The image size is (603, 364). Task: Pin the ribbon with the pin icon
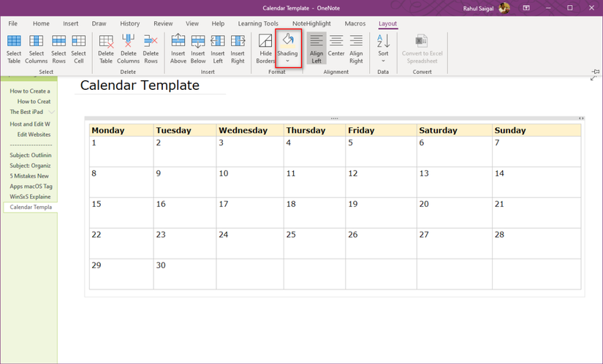pyautogui.click(x=596, y=72)
